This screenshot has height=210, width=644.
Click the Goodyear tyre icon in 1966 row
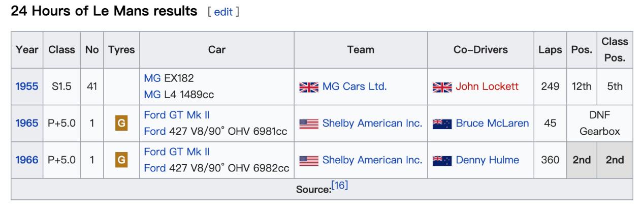click(x=121, y=160)
